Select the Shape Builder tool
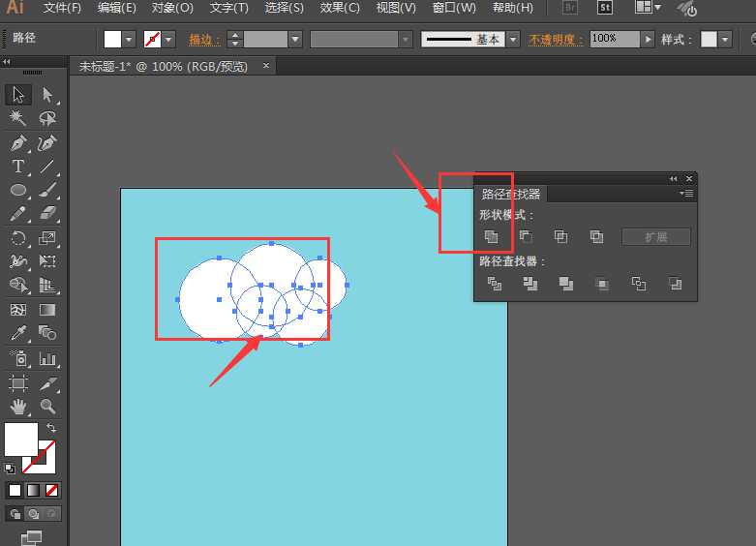 pos(18,285)
